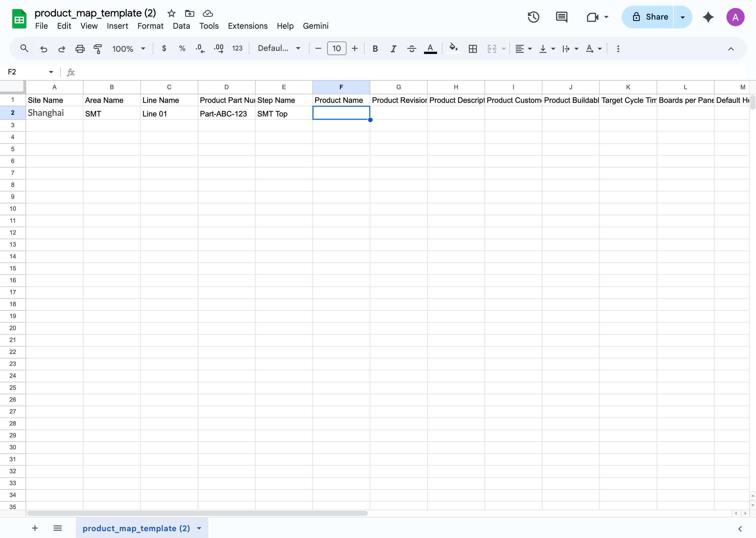Screen dimensions: 756x538
Task: Click the Gemini sparkle icon
Action: [708, 17]
